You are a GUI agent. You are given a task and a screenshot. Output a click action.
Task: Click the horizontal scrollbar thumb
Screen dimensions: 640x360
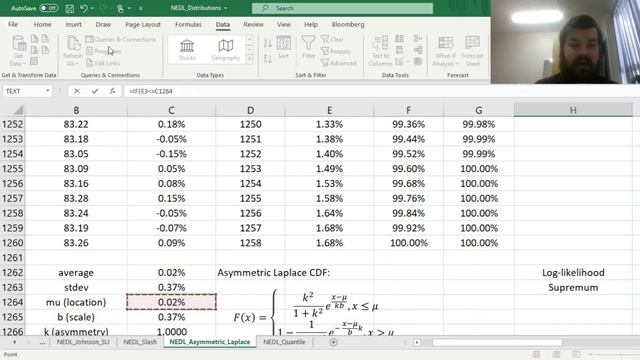point(497,342)
